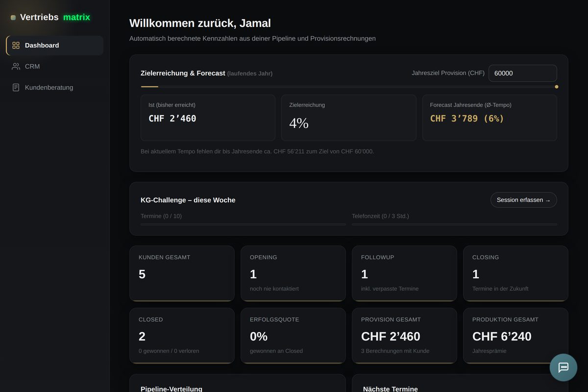The image size is (588, 392).
Task: Select the Produktion Gesamt card
Action: (515, 336)
